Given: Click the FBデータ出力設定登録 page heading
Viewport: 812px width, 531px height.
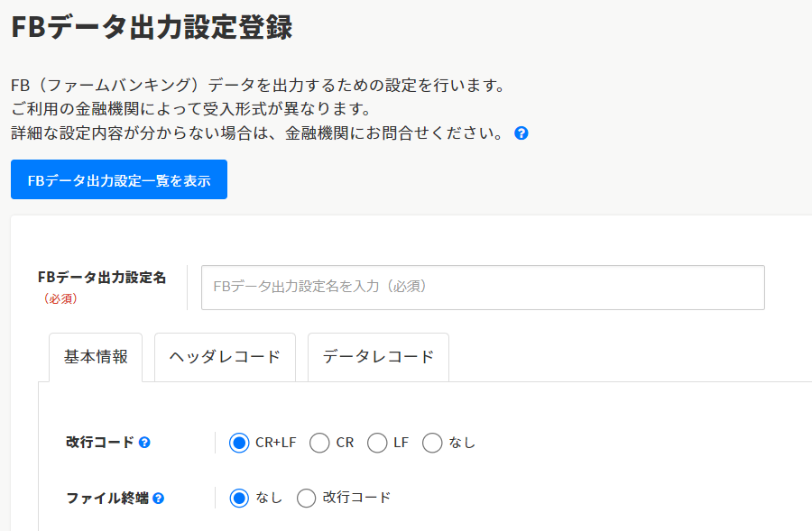Looking at the screenshot, I should pos(152,27).
